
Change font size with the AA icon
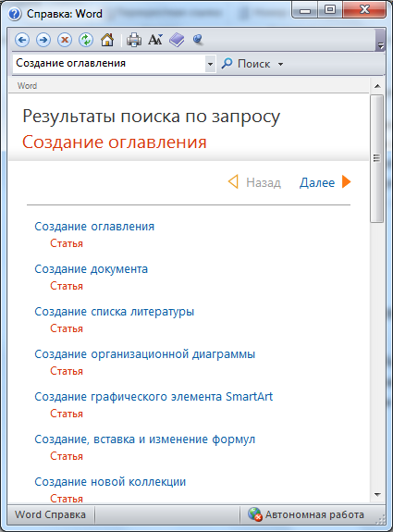click(x=155, y=40)
